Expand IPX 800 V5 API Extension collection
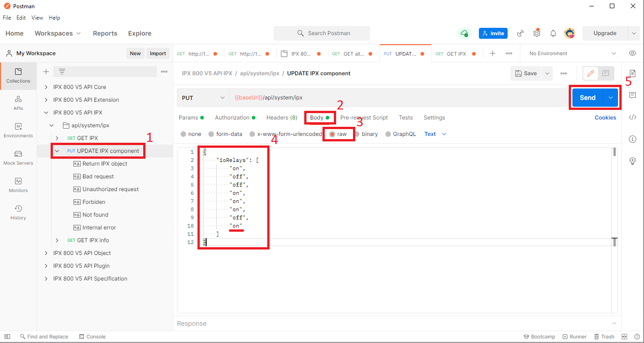The height and width of the screenshot is (343, 644). 46,100
